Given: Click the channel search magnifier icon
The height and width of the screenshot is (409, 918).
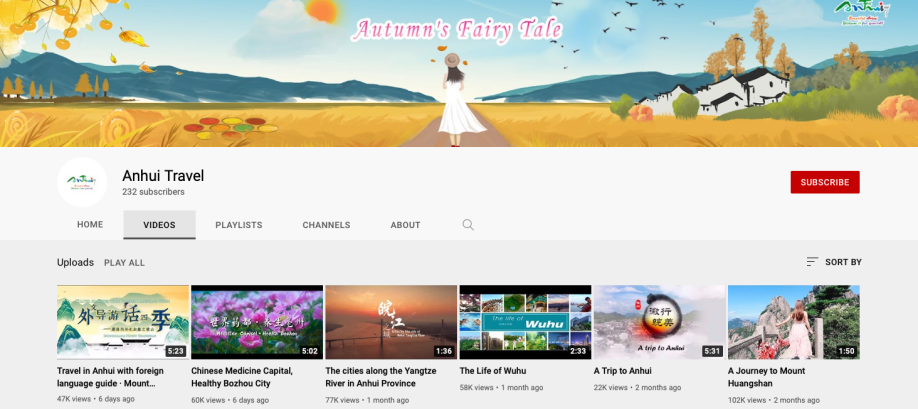Looking at the screenshot, I should [x=468, y=225].
